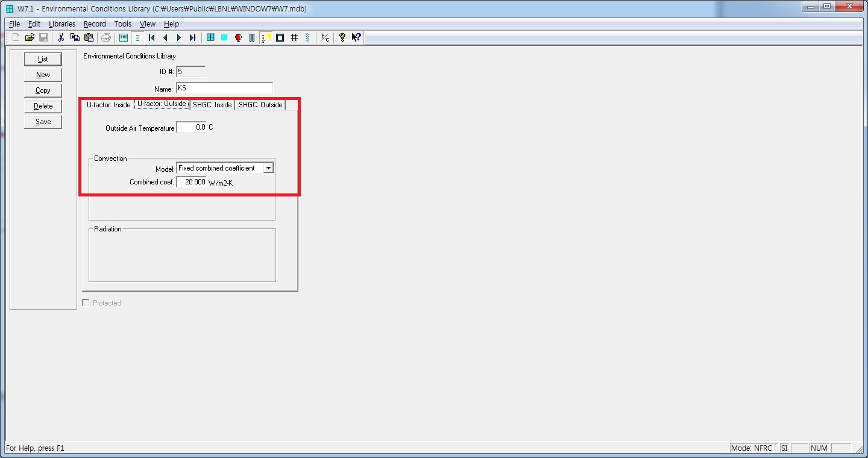Click the Combined coef. value field
868x458 pixels.
point(191,182)
